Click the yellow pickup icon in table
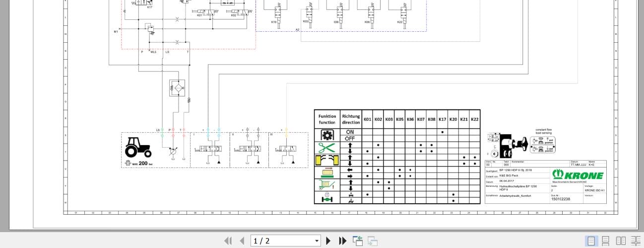 coord(327,160)
